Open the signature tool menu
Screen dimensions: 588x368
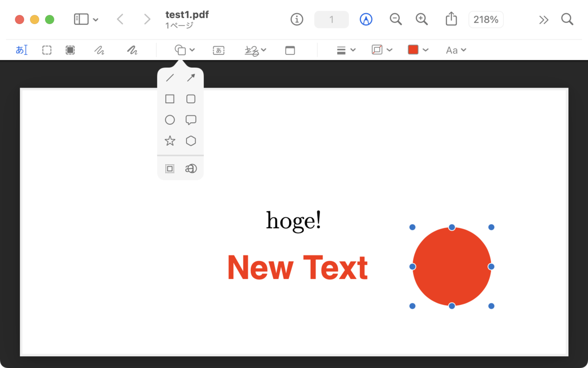(x=255, y=50)
